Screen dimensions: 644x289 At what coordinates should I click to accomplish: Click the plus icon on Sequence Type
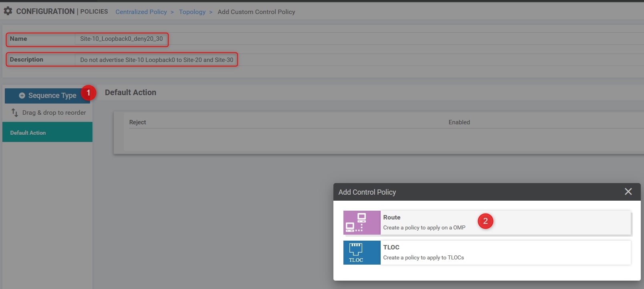[x=22, y=96]
